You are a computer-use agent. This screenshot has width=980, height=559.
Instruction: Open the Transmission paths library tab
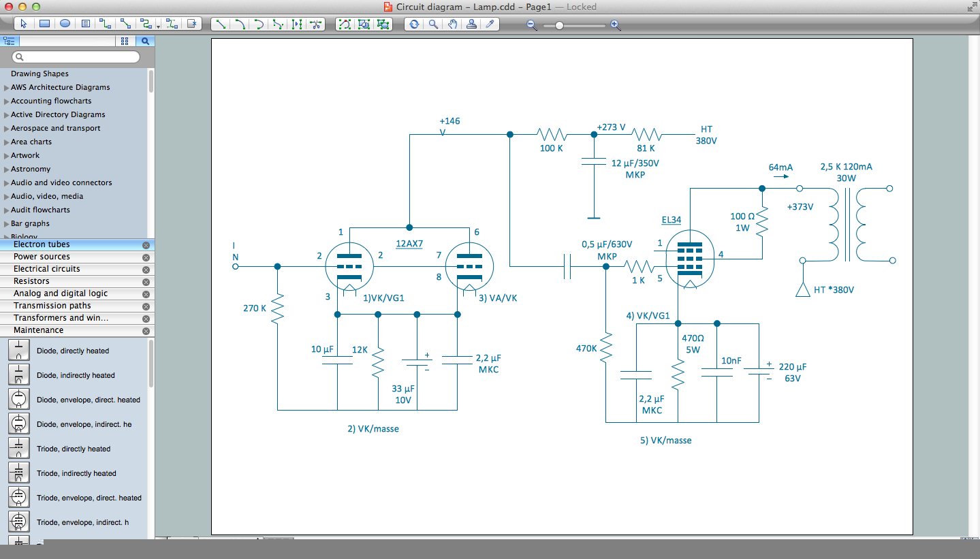[x=52, y=306]
